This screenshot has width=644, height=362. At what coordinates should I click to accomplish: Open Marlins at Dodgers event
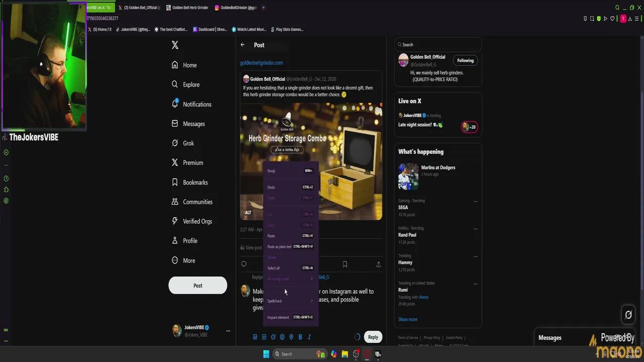pyautogui.click(x=438, y=176)
